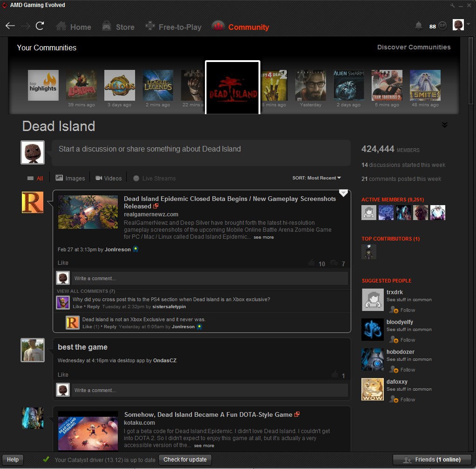Filter feed by Images
476x469 pixels.
coord(70,178)
